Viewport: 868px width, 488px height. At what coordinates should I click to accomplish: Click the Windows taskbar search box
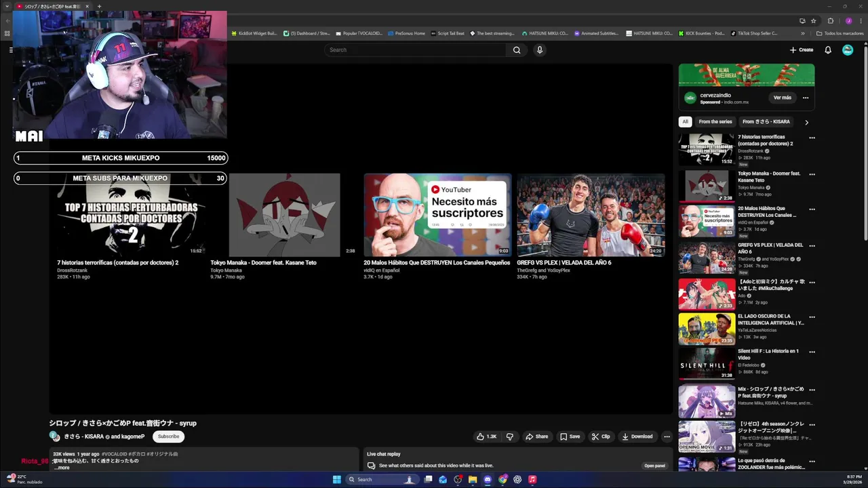(x=383, y=479)
